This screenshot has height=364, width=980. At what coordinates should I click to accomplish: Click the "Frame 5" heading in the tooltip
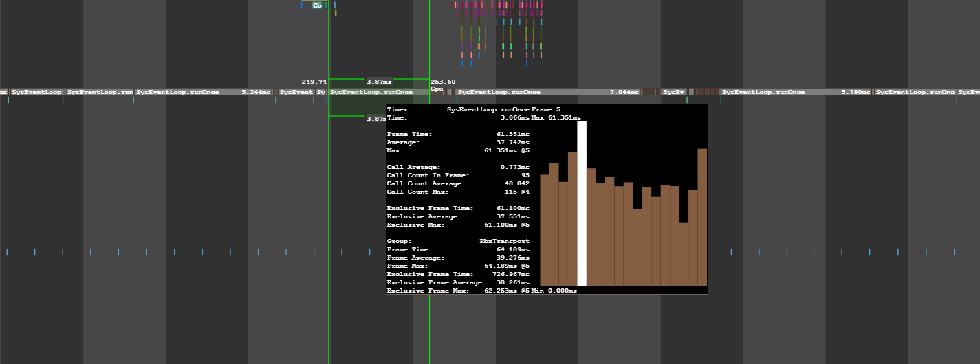(546, 109)
